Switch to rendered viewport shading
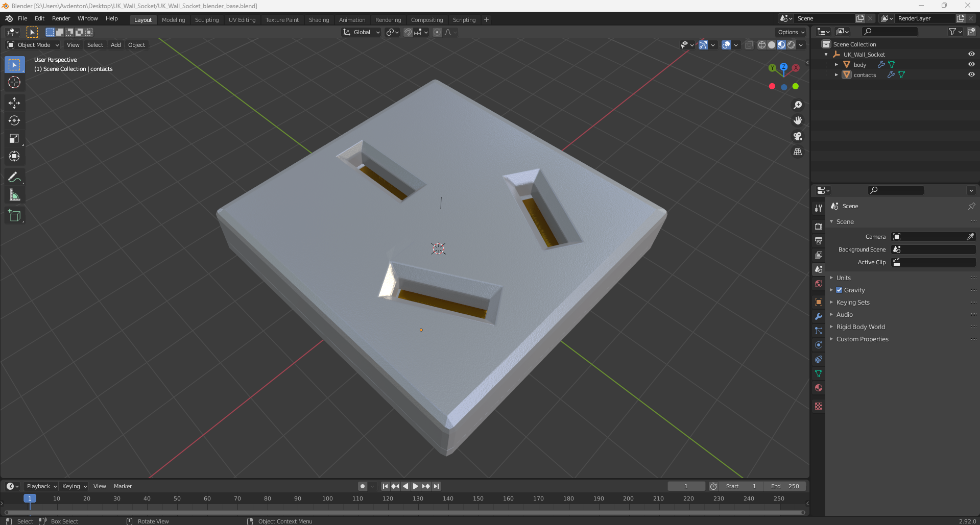Screen dimensions: 980x525 click(791, 45)
